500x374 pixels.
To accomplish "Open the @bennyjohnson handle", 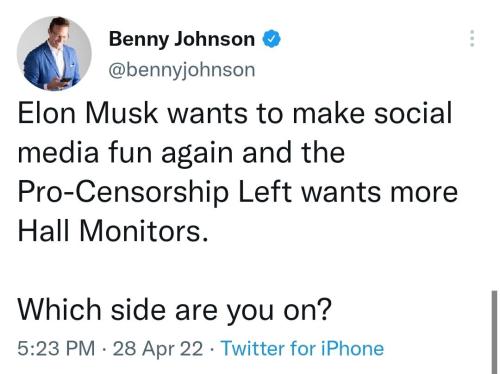I will (182, 70).
